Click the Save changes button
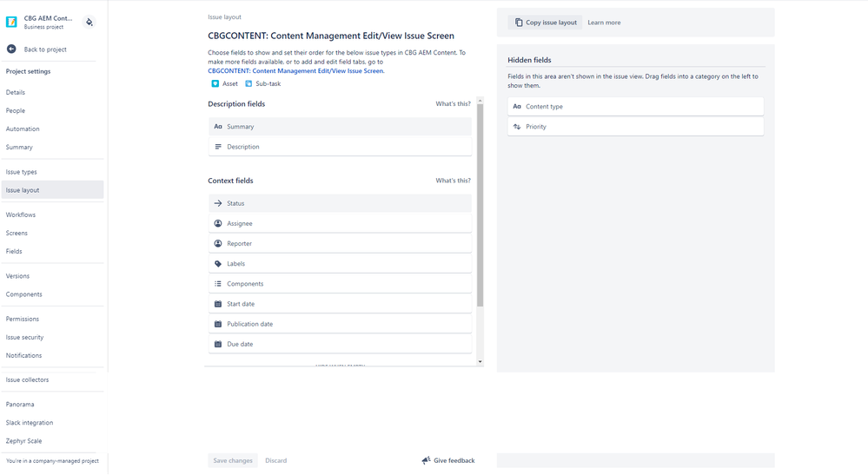 [233, 460]
